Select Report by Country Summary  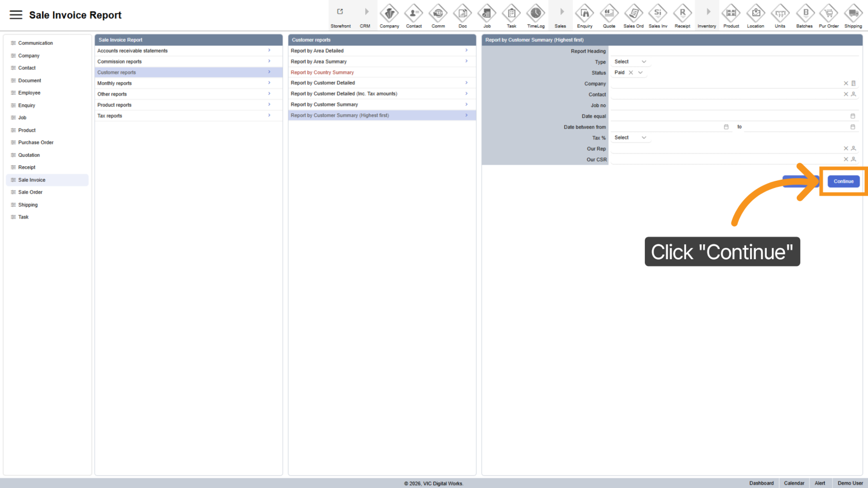pos(322,72)
